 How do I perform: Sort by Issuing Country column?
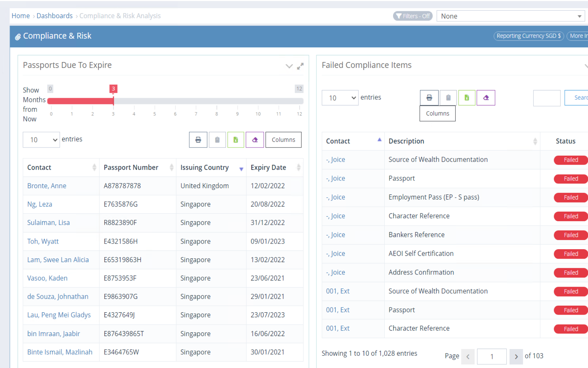204,168
